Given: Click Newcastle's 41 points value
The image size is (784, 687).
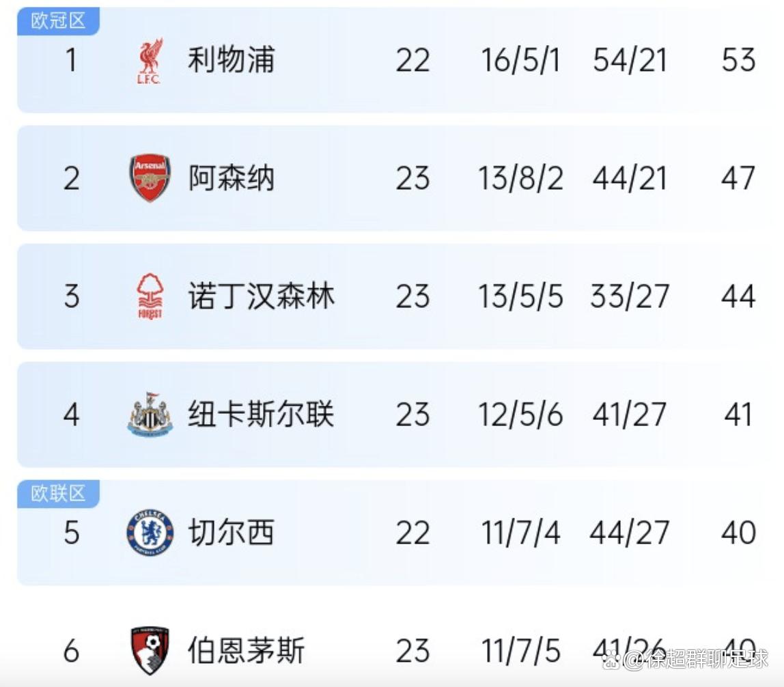Looking at the screenshot, I should [x=738, y=415].
